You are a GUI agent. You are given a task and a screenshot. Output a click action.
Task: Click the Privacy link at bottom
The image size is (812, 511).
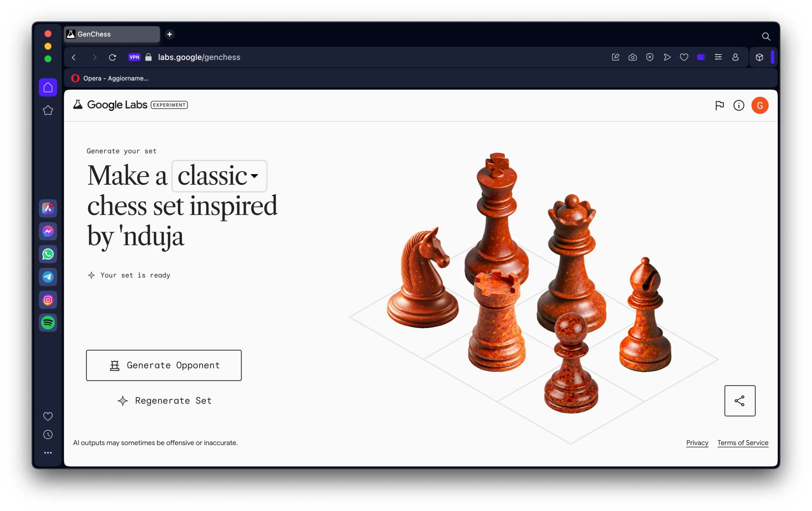(697, 442)
